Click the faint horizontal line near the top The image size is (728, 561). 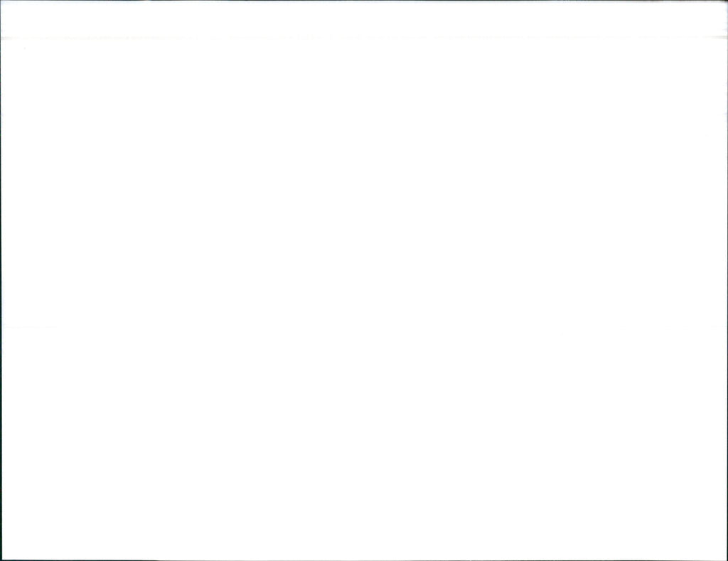coord(364,38)
